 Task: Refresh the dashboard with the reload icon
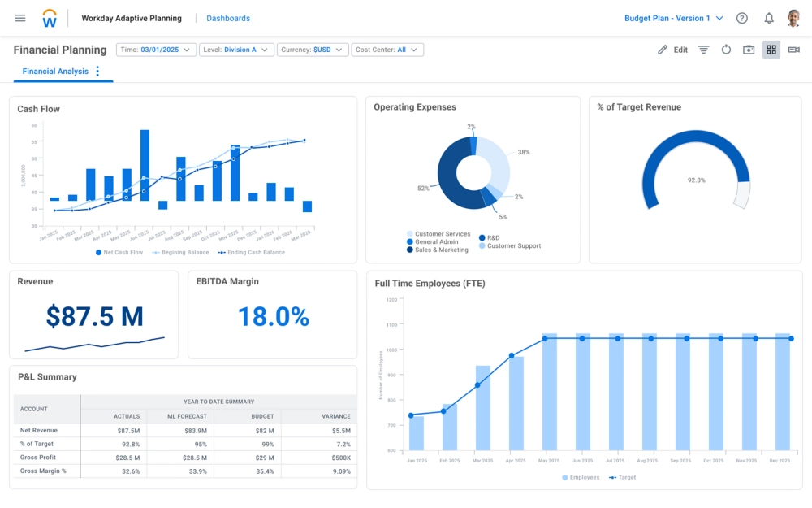pyautogui.click(x=726, y=50)
